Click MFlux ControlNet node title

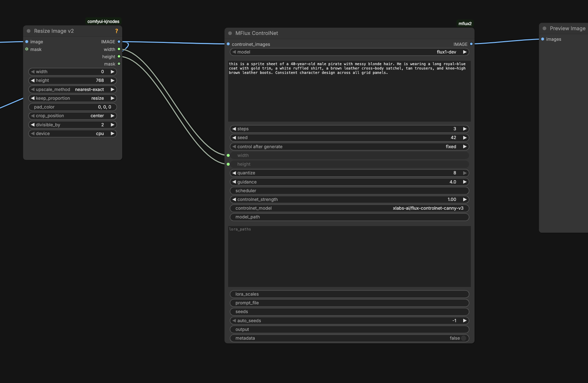257,33
